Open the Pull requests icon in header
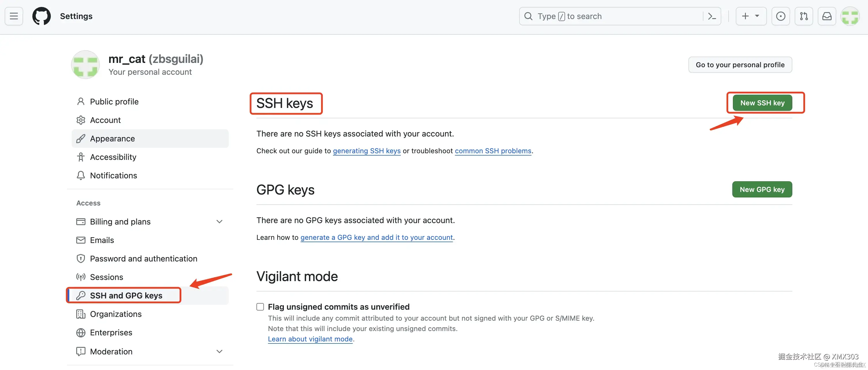The image size is (868, 370). click(x=804, y=16)
